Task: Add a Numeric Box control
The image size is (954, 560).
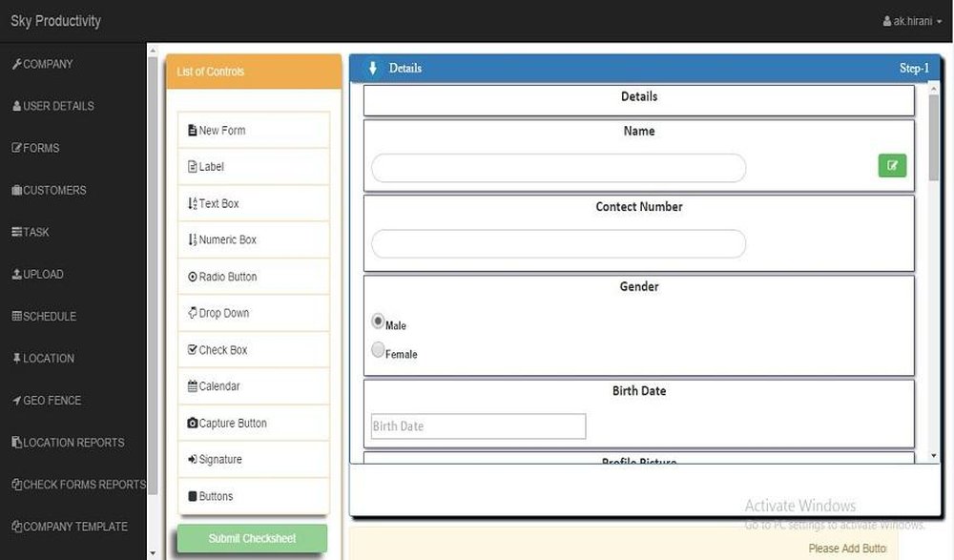Action: click(x=254, y=239)
